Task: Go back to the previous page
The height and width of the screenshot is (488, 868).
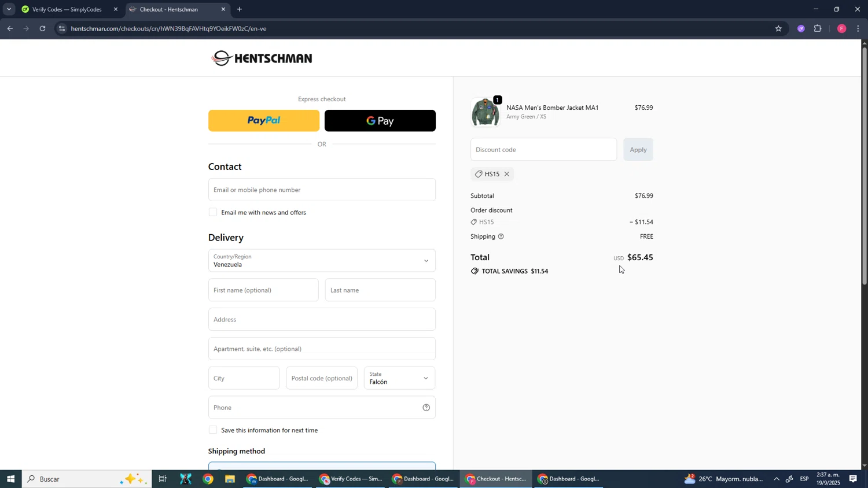Action: click(x=10, y=28)
